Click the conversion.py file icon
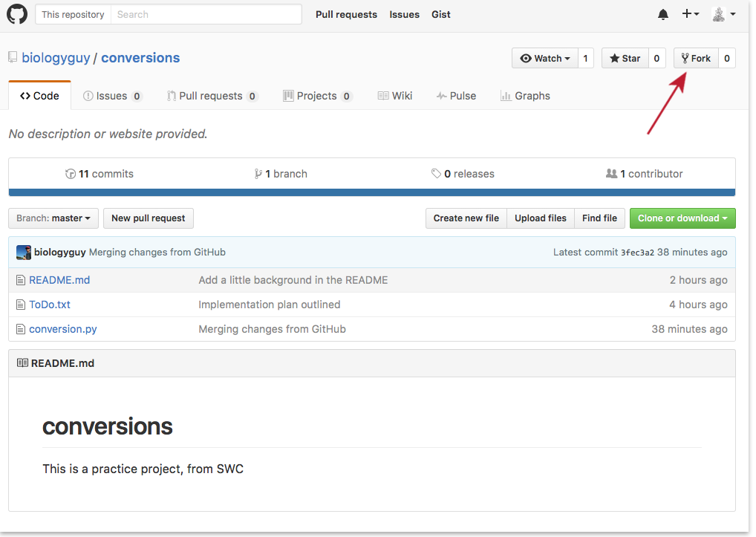756x537 pixels. pos(21,329)
